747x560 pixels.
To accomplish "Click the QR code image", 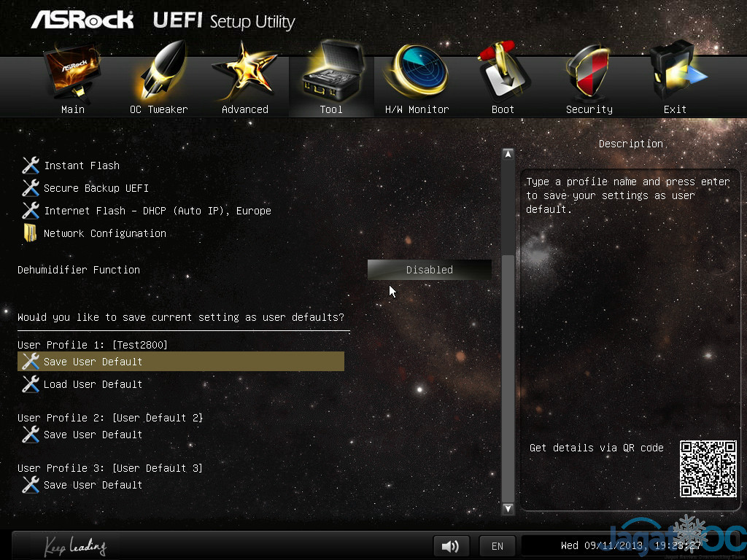I will pyautogui.click(x=708, y=468).
